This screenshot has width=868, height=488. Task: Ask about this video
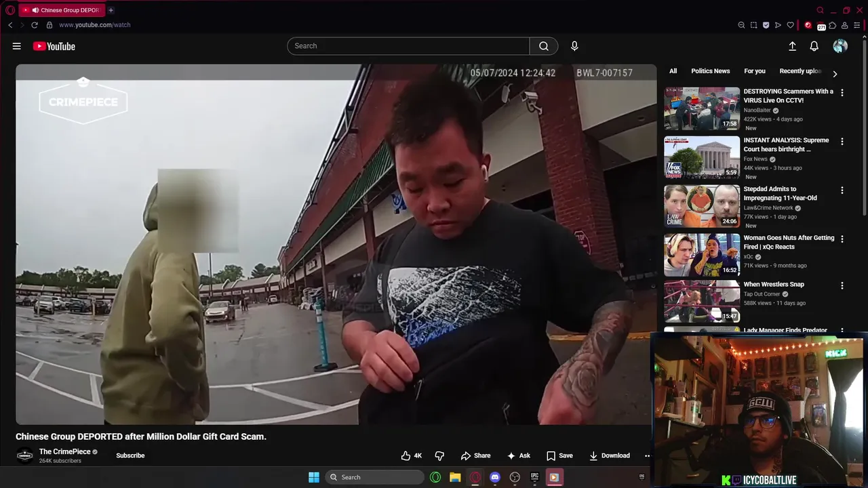pos(519,455)
